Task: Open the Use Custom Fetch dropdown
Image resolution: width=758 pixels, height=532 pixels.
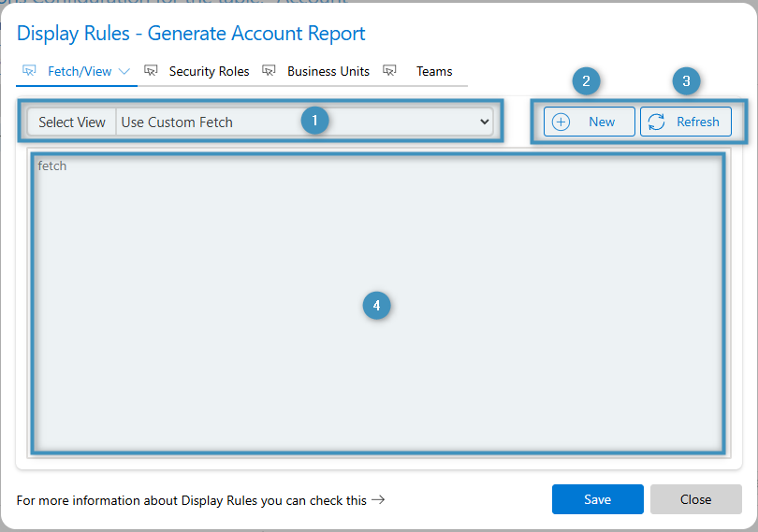Action: click(x=304, y=122)
